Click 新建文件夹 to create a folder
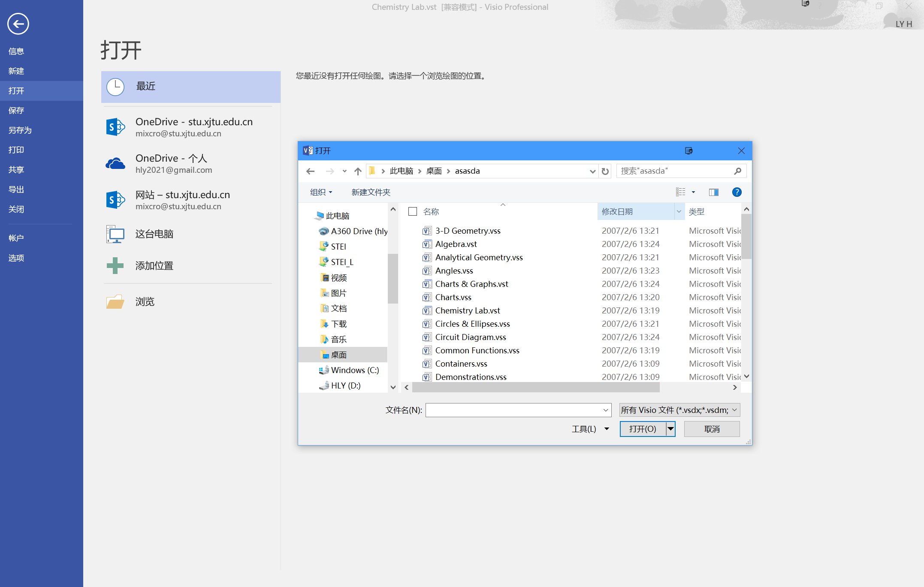 [x=370, y=192]
